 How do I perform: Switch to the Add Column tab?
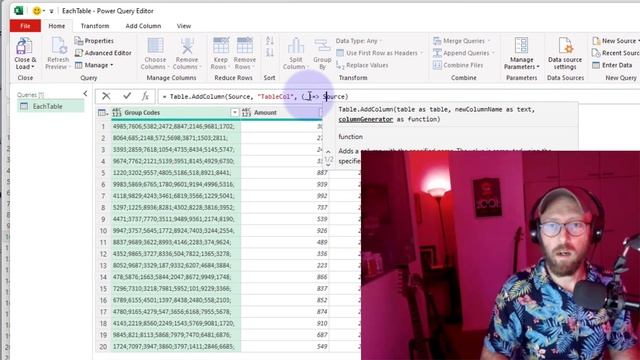click(143, 26)
